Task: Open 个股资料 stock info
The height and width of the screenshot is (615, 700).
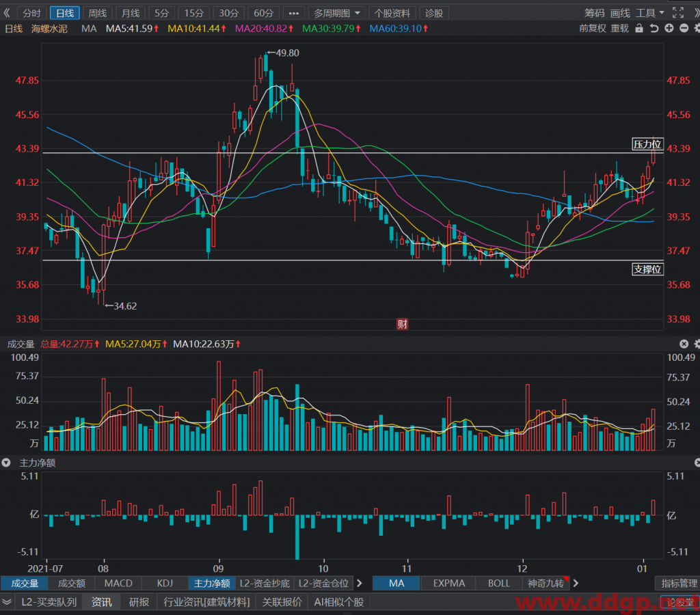Action: pyautogui.click(x=392, y=13)
